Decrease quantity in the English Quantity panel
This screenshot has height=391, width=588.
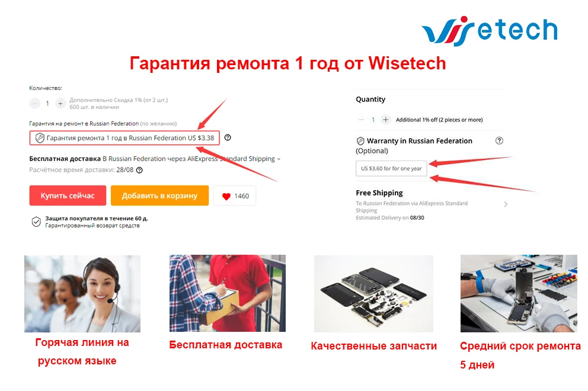pos(361,120)
